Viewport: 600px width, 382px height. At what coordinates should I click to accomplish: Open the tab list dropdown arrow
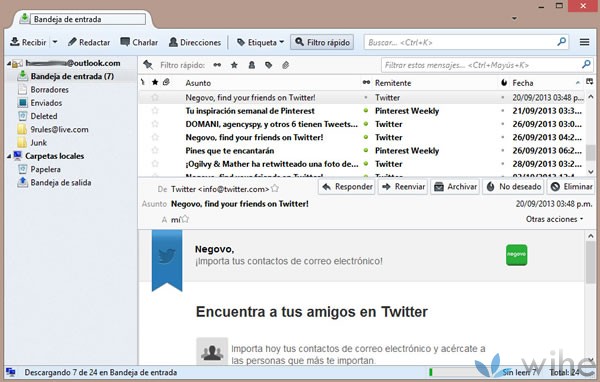click(514, 18)
